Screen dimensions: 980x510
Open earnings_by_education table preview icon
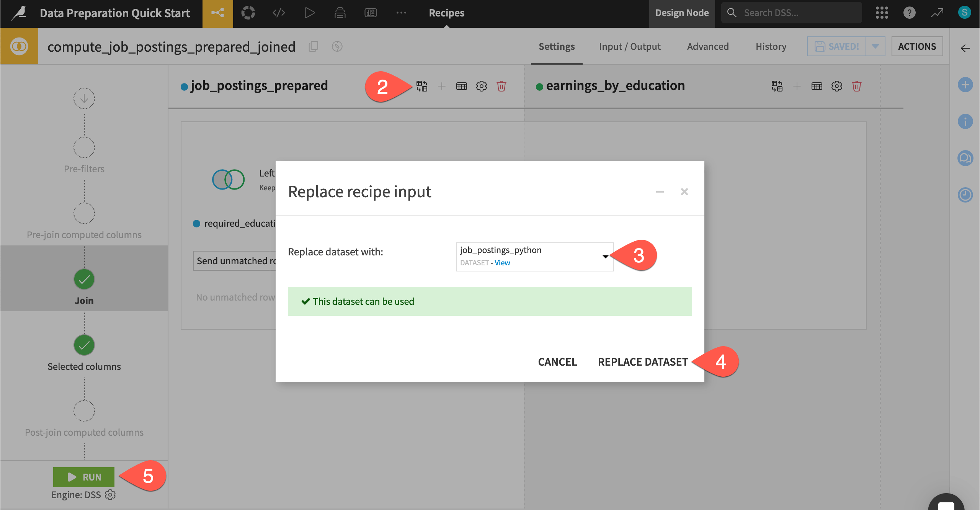coord(817,86)
